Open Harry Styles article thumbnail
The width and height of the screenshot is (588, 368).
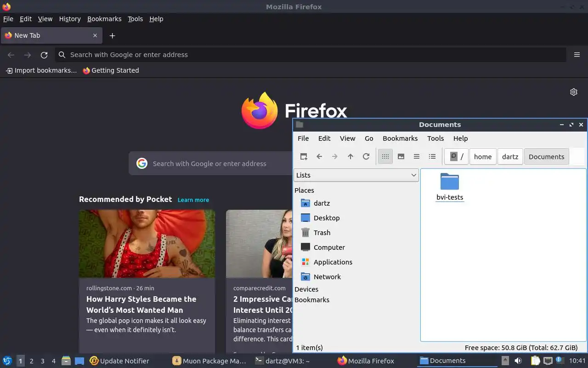pyautogui.click(x=147, y=244)
